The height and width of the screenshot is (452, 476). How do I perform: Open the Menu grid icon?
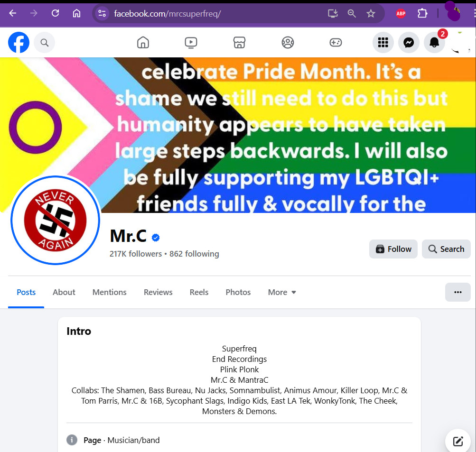[383, 43]
